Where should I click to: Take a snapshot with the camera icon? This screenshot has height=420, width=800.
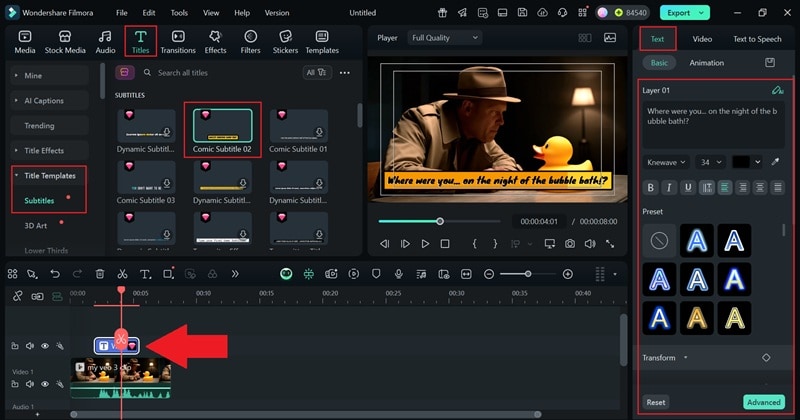(x=569, y=244)
